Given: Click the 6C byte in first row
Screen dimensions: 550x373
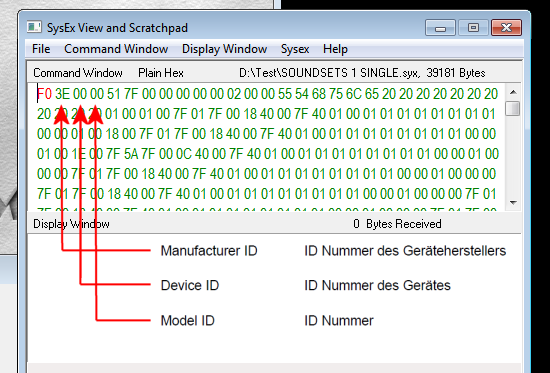Looking at the screenshot, I should [x=354, y=94].
